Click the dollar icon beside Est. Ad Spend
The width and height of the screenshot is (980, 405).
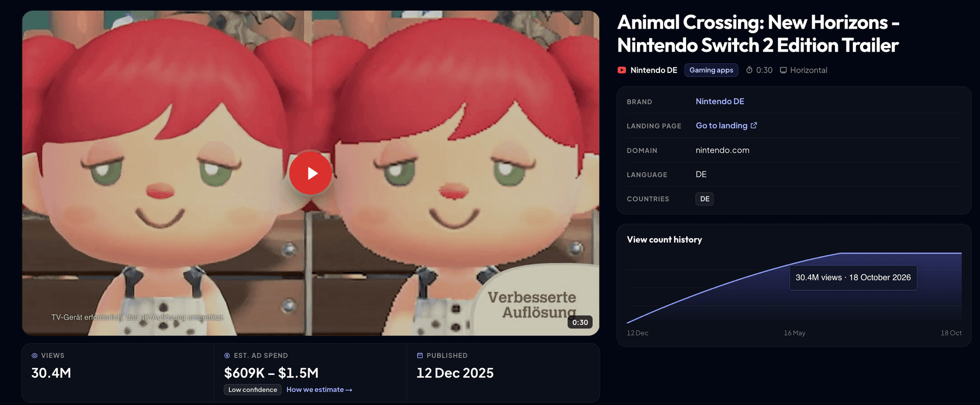[227, 355]
